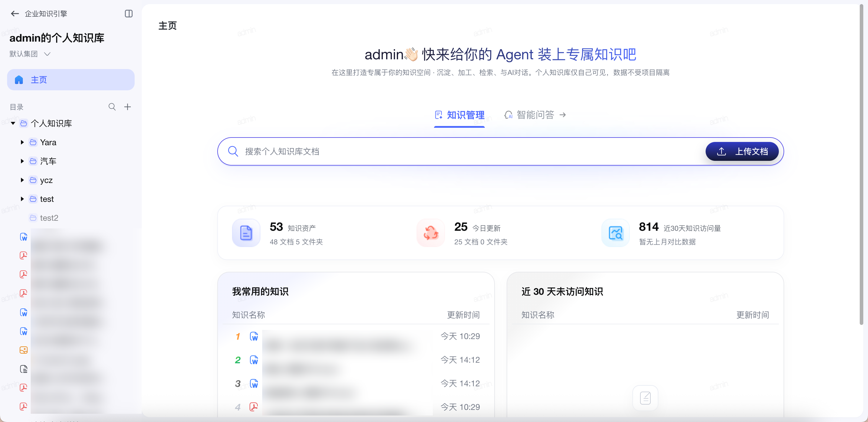The height and width of the screenshot is (422, 868).
Task: Click the 近30天知识访问量 chart icon
Action: (x=615, y=233)
